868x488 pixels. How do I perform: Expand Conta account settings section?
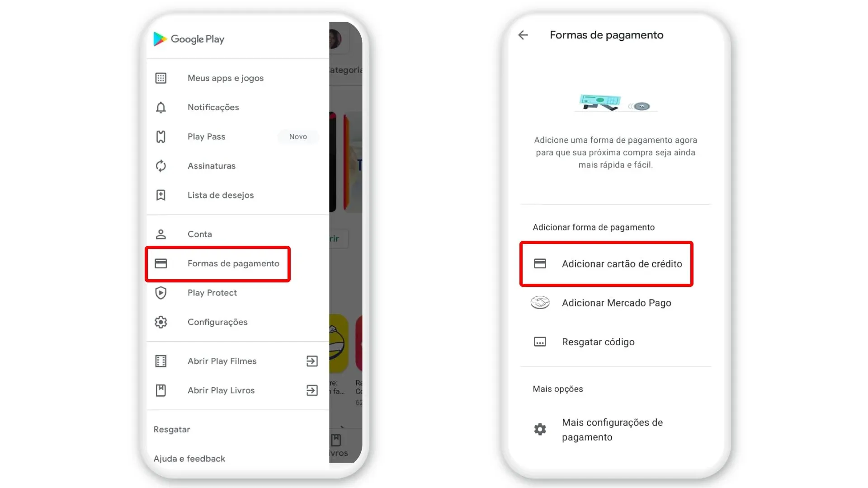[x=200, y=234]
